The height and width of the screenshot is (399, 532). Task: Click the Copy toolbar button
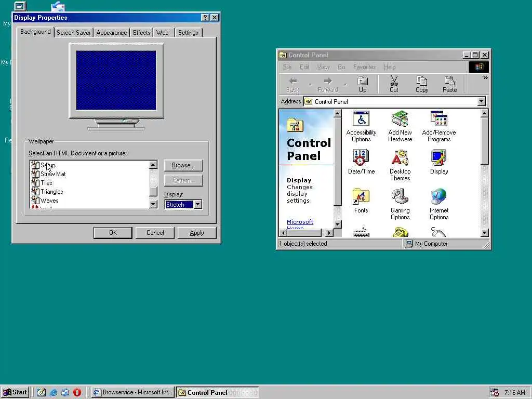point(422,85)
